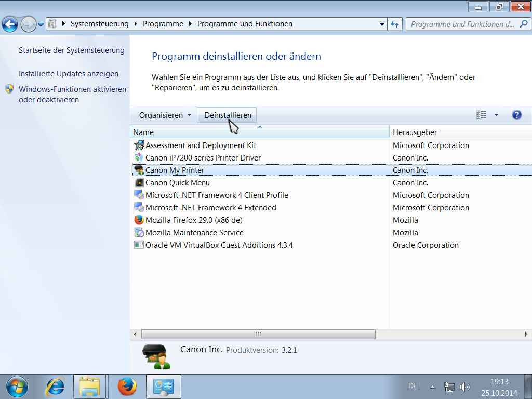Show hidden tray icons arrow
The image size is (532, 399).
[433, 387]
